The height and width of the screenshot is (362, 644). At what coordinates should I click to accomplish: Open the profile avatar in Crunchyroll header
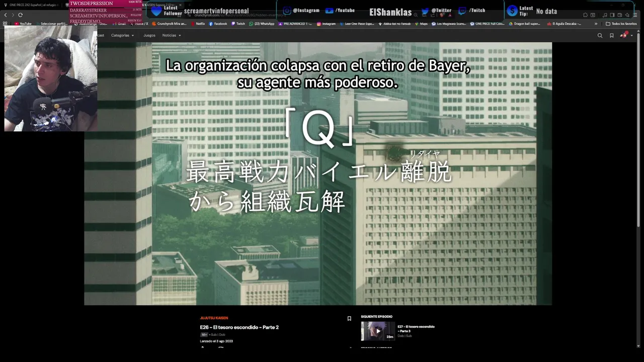pos(624,35)
